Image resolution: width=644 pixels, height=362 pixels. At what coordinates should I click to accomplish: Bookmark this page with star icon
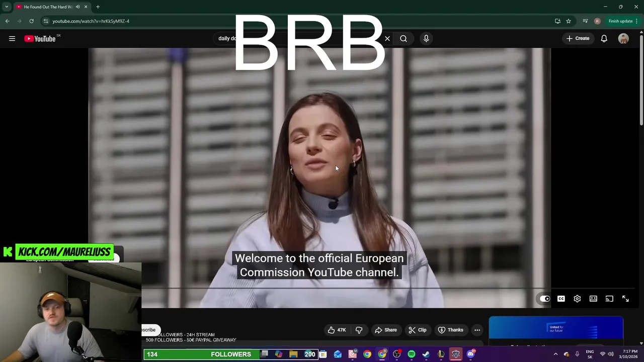click(x=569, y=21)
